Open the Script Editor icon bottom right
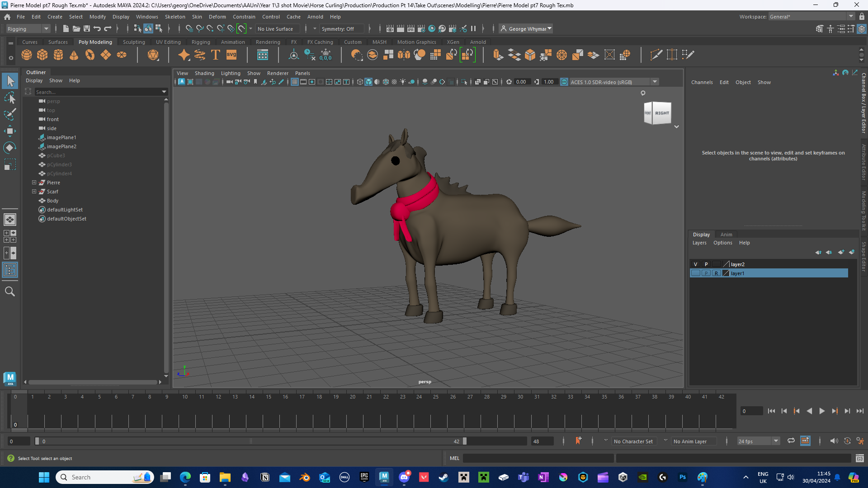This screenshot has width=868, height=488. pyautogui.click(x=860, y=459)
